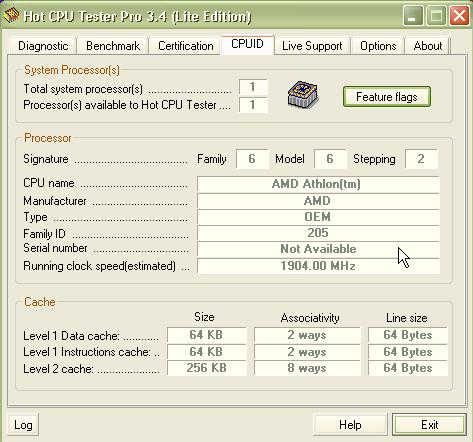The height and width of the screenshot is (442, 473).
Task: Minimize the Hot CPU Tester window
Action: click(413, 16)
